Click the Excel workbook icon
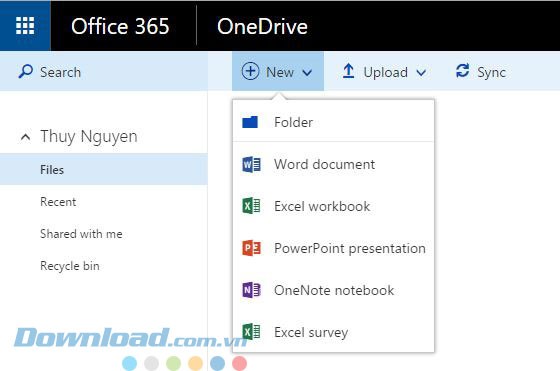 (x=251, y=206)
